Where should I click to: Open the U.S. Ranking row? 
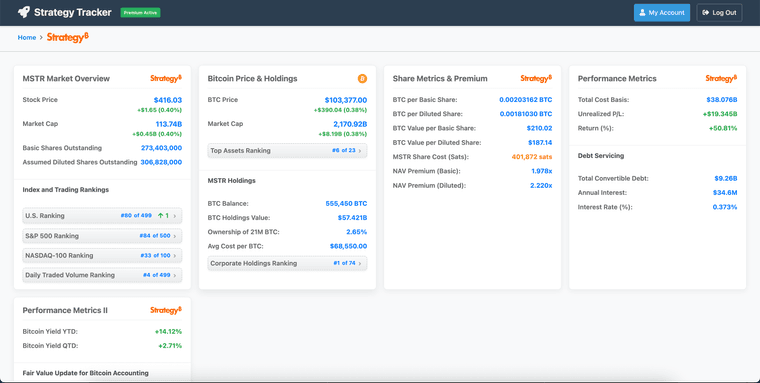(x=102, y=216)
